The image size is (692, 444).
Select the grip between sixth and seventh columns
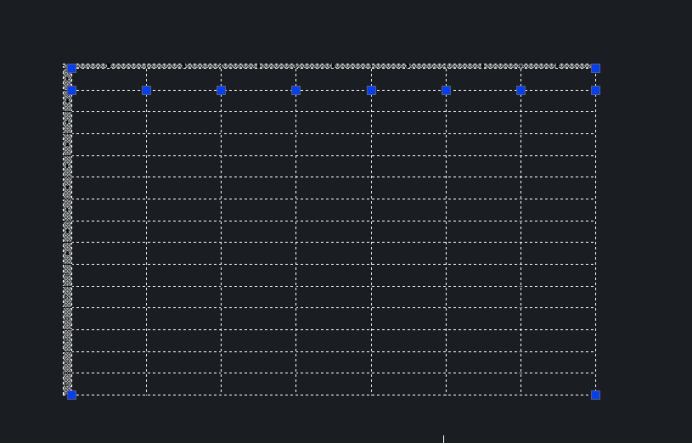pyautogui.click(x=521, y=90)
